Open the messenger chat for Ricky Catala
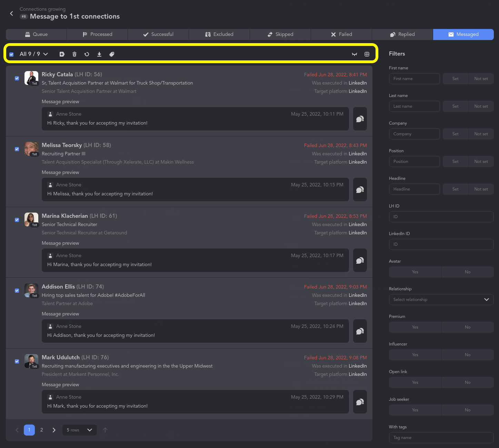Screen dimensions: 499x448 click(360, 119)
